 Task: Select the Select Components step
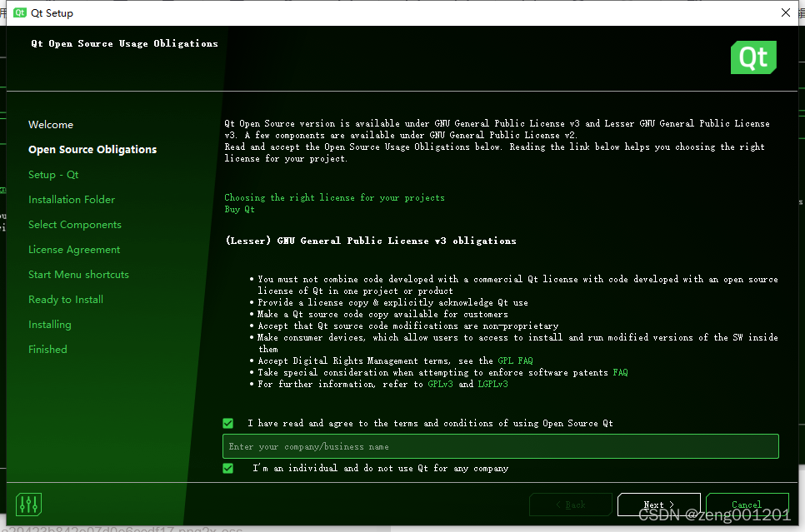point(74,224)
